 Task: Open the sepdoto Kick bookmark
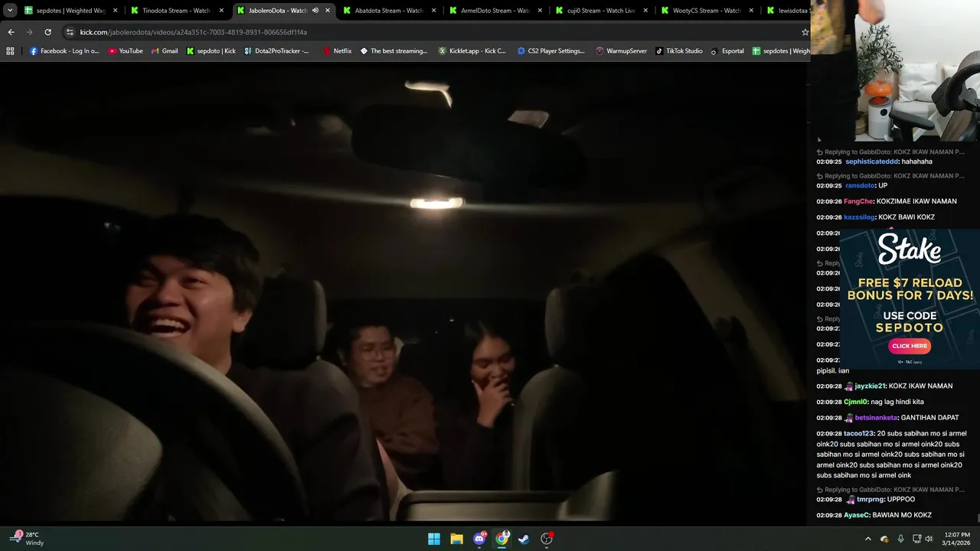[211, 51]
